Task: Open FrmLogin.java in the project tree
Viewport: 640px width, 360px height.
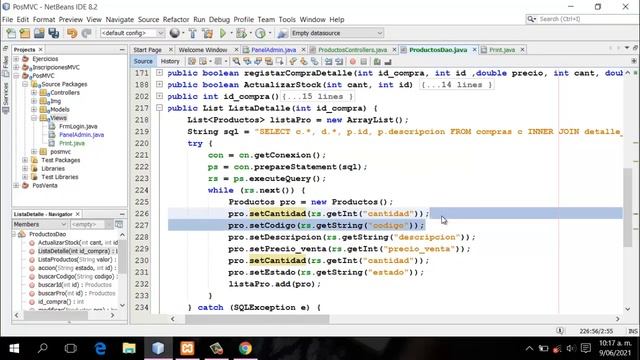Action: (78, 127)
